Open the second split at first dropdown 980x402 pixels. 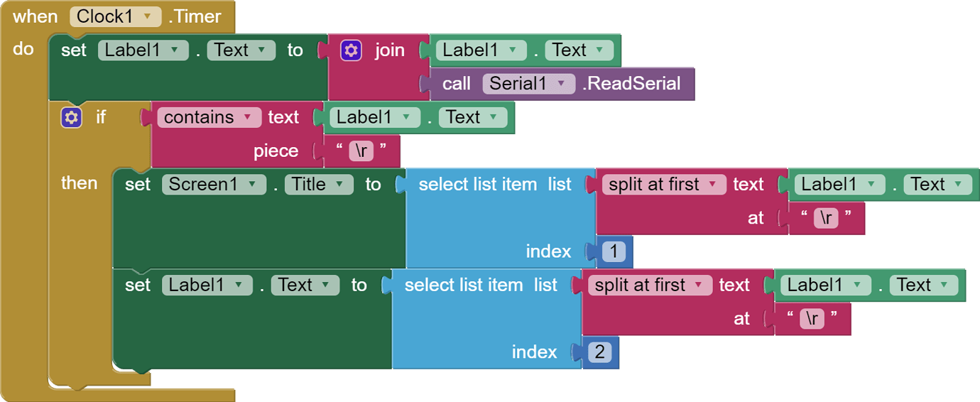tap(649, 286)
